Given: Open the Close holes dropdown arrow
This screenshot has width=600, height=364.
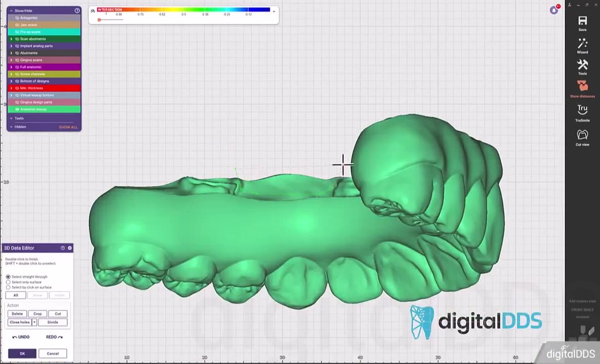Looking at the screenshot, I should tap(34, 322).
